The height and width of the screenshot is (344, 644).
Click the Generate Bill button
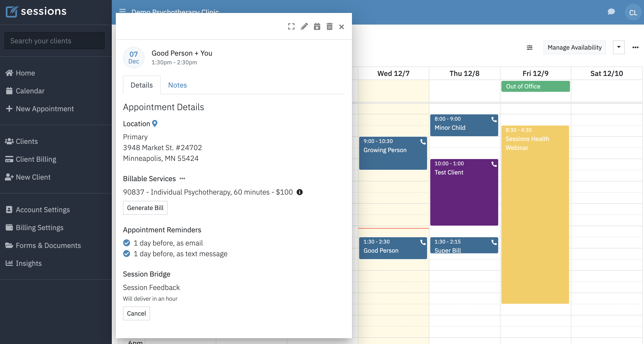coord(145,207)
